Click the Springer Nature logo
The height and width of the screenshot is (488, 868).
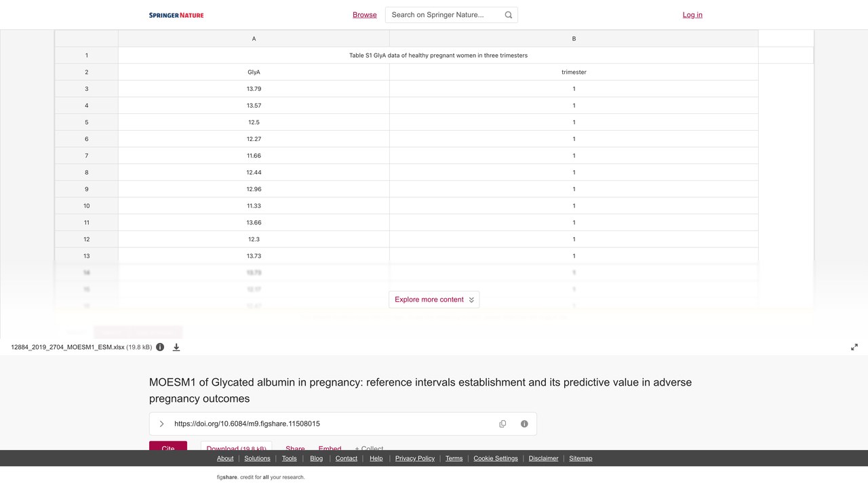[x=176, y=15]
